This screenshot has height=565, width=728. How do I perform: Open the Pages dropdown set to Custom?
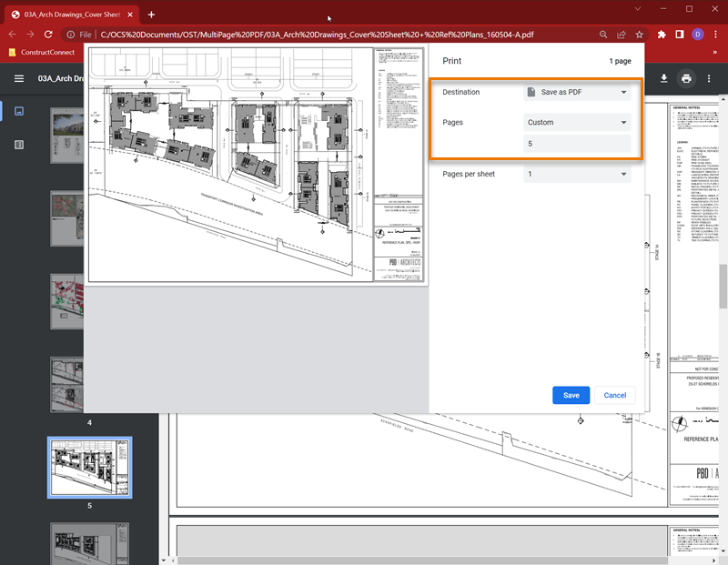point(577,122)
